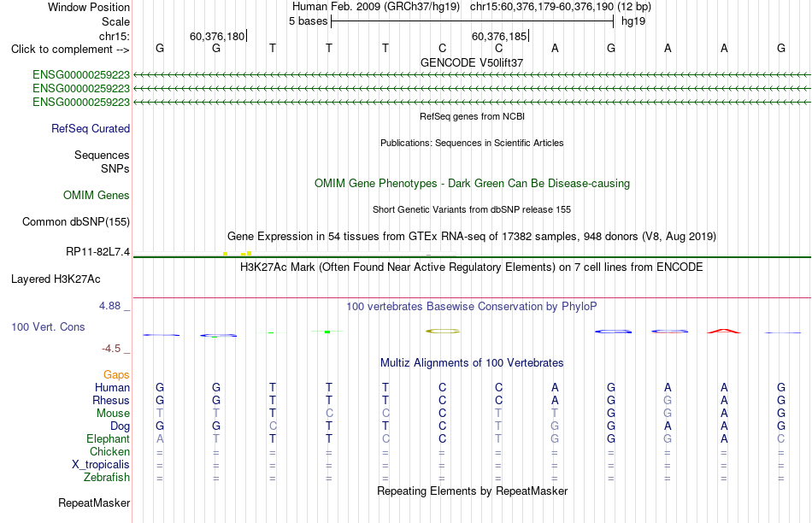This screenshot has width=812, height=523.
Task: Select the X_tropicalis alignment row label
Action: pyautogui.click(x=101, y=465)
